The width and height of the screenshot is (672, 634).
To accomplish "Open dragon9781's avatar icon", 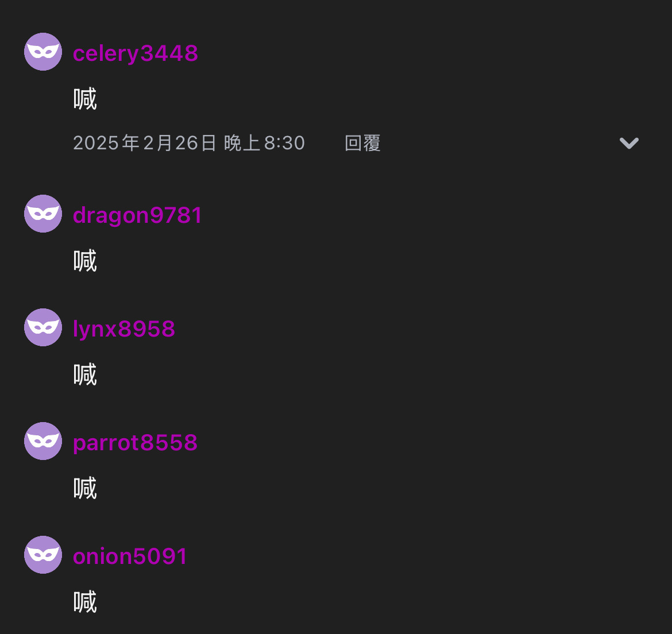I will 43,214.
